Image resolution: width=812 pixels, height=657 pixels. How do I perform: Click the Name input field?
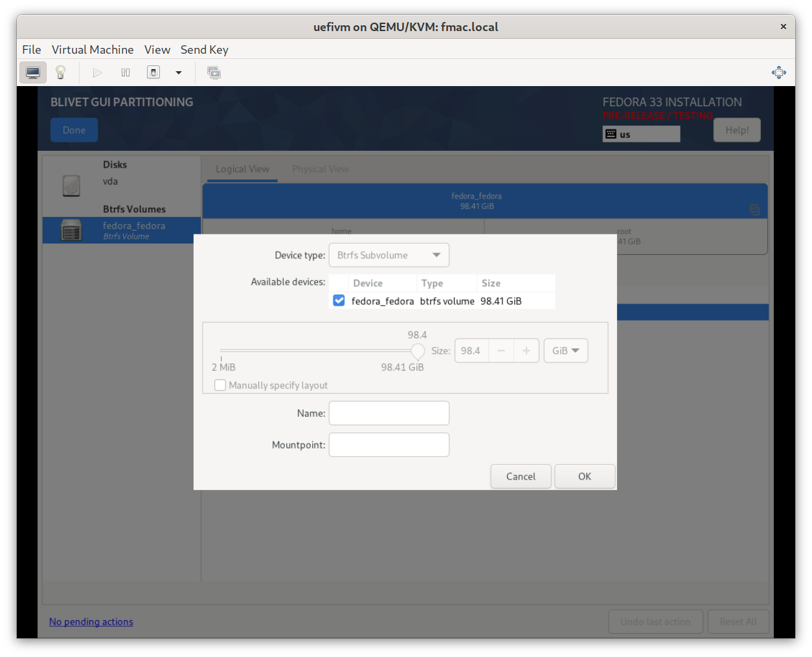[x=389, y=413]
